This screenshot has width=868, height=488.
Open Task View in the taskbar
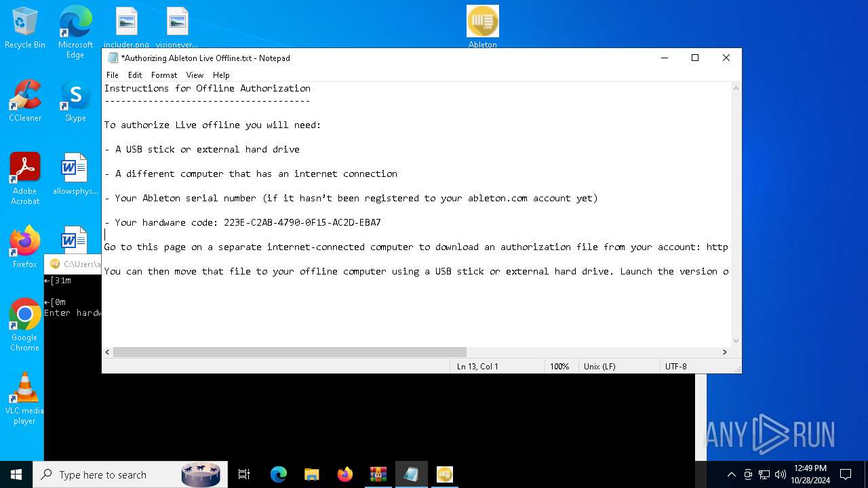(244, 474)
